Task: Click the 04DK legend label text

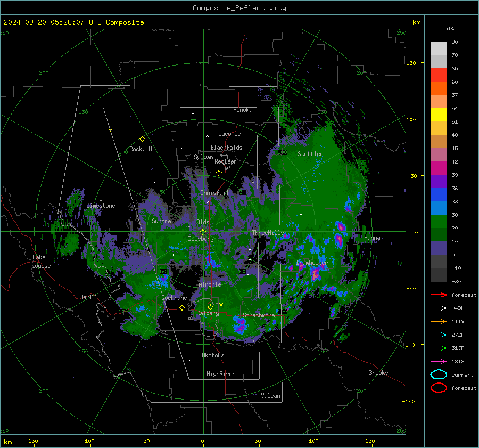Action: coord(458,308)
